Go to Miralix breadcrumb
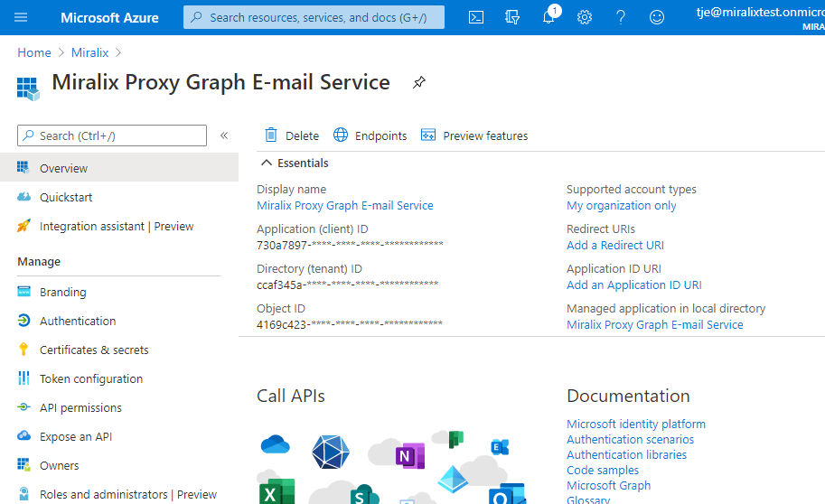Screen dimensions: 825x504 pos(90,52)
